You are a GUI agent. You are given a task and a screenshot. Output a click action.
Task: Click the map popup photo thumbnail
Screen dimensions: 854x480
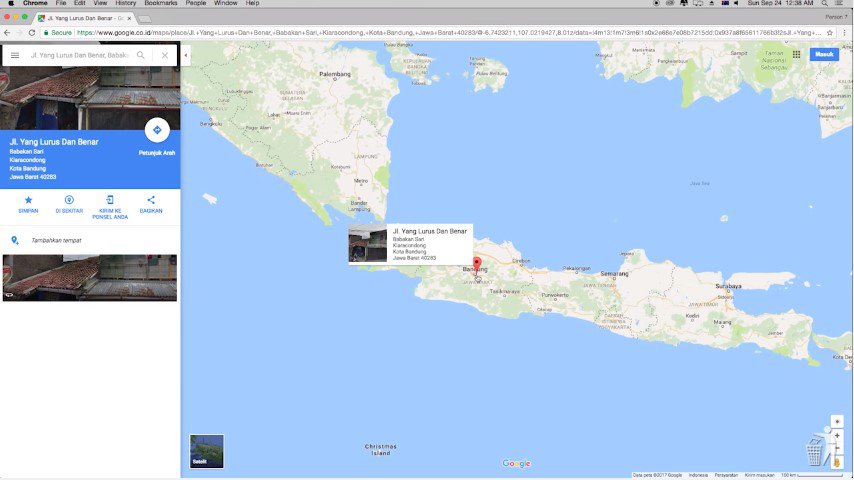point(368,244)
